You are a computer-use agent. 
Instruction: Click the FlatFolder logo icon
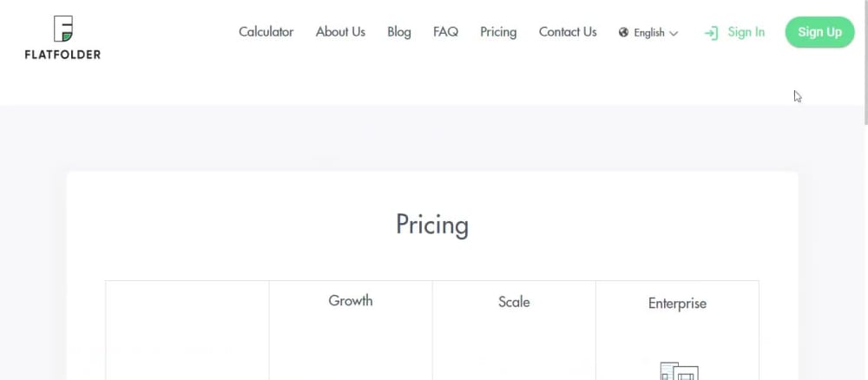coord(63,29)
